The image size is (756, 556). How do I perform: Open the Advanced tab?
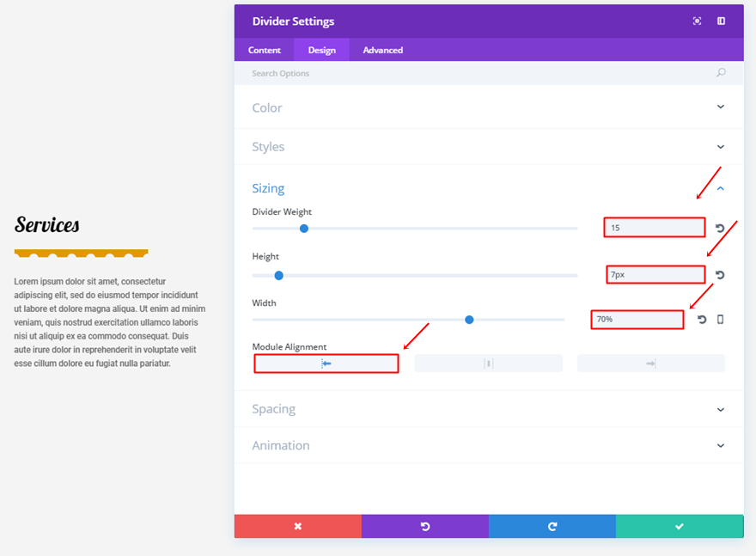(382, 50)
